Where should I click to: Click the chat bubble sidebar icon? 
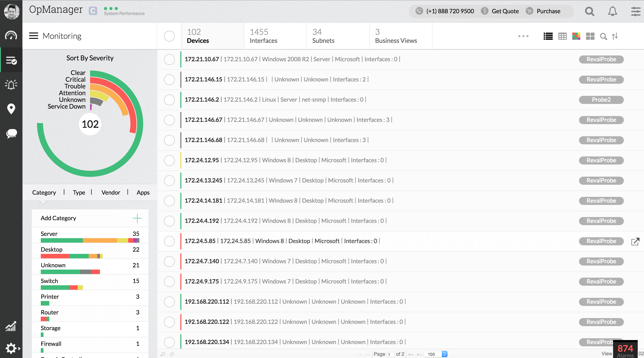click(11, 133)
